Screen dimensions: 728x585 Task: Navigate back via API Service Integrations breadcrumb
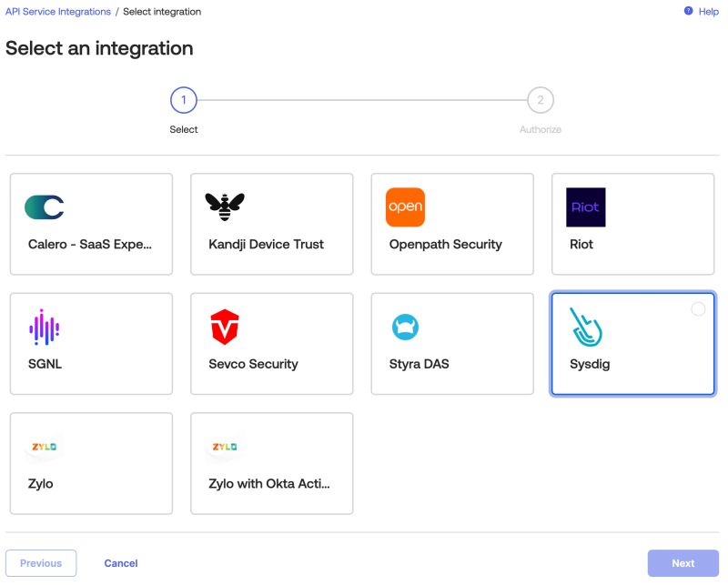tap(56, 11)
